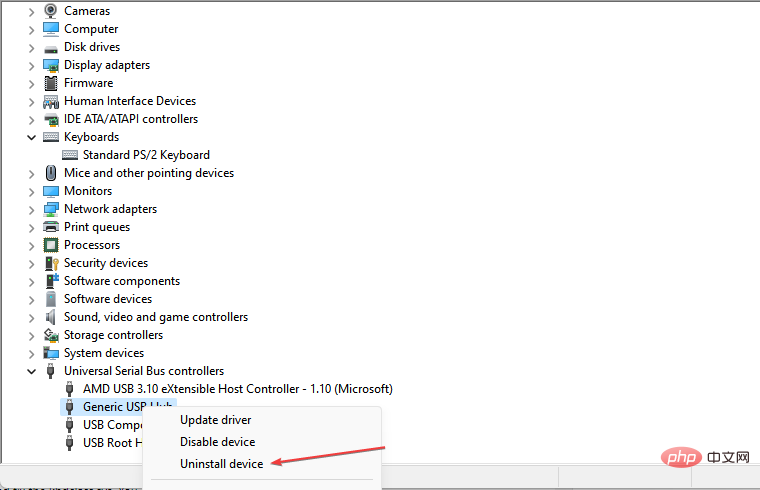Click the Human Interface Devices icon
This screenshot has height=490, width=760.
tap(51, 101)
